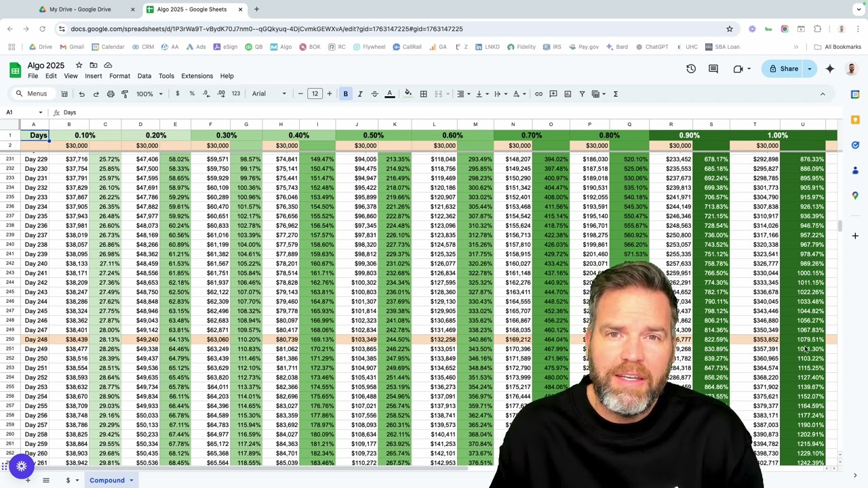868x488 pixels.
Task: Format as currency with the dollar icon
Action: (178, 94)
